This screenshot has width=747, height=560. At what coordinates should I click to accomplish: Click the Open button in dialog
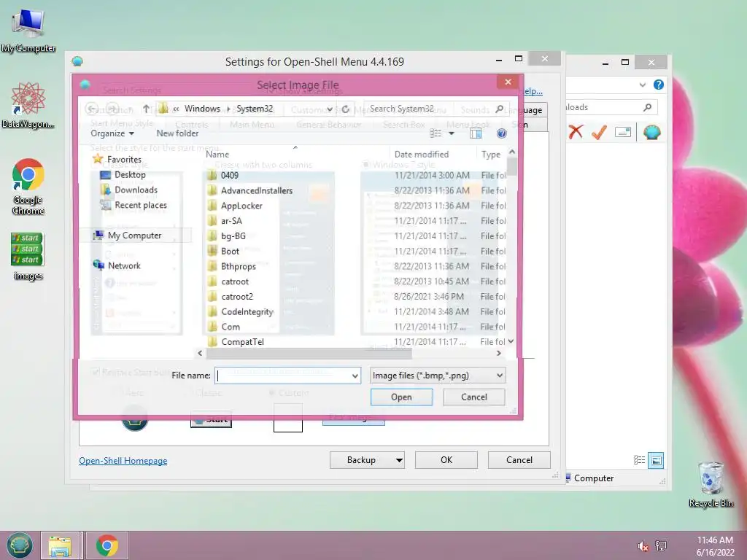pyautogui.click(x=402, y=397)
